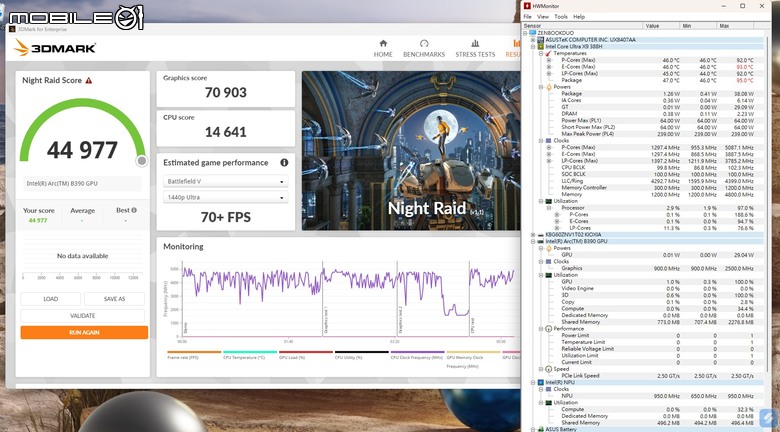Viewport: 780px width, 432px height.
Task: Click the ZENBOOKDUO computer icon
Action: (533, 33)
